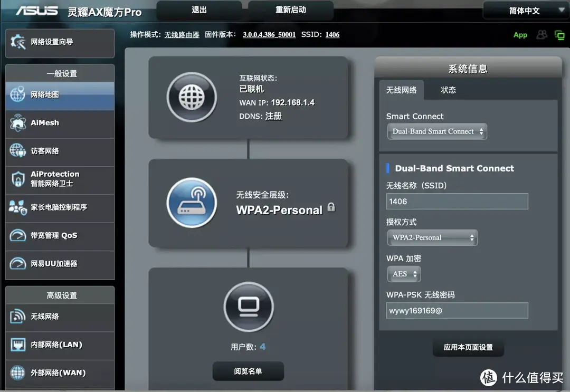This screenshot has width=570, height=392.
Task: Open 带宽管理 QoS settings
Action: [60, 235]
